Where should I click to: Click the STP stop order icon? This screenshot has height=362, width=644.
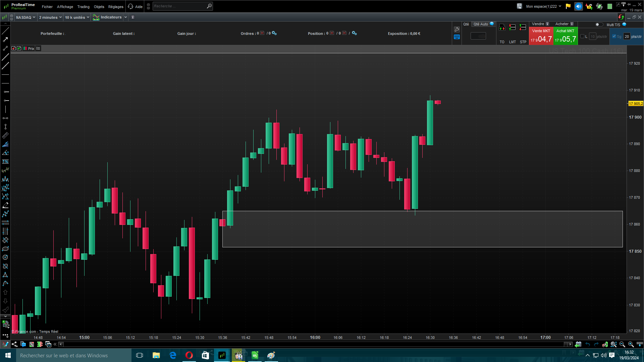click(x=523, y=27)
